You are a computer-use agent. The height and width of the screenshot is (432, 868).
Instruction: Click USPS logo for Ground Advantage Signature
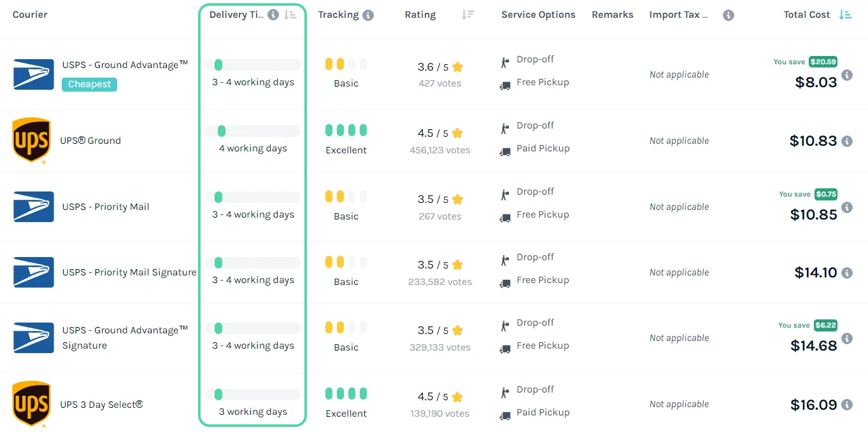click(34, 338)
